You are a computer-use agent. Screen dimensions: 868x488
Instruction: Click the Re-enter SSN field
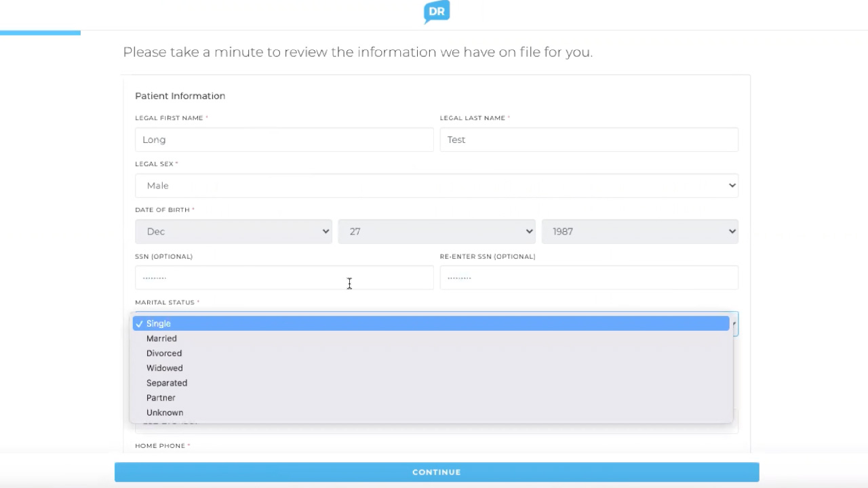(x=589, y=278)
